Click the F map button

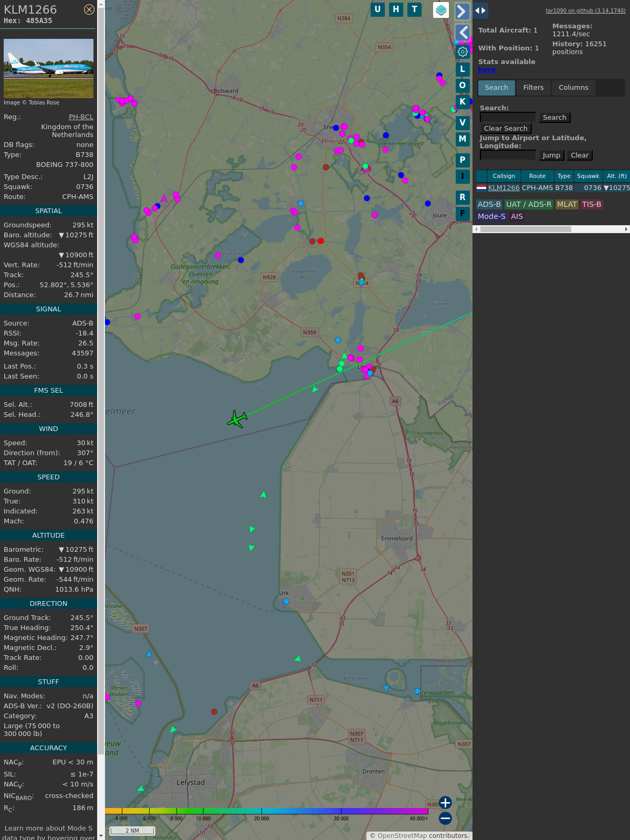pyautogui.click(x=463, y=214)
